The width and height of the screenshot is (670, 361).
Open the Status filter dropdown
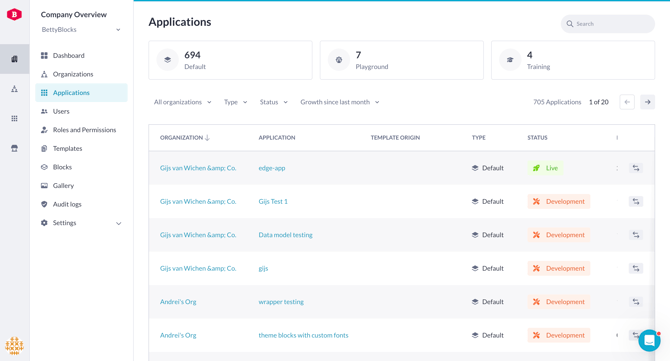point(273,102)
